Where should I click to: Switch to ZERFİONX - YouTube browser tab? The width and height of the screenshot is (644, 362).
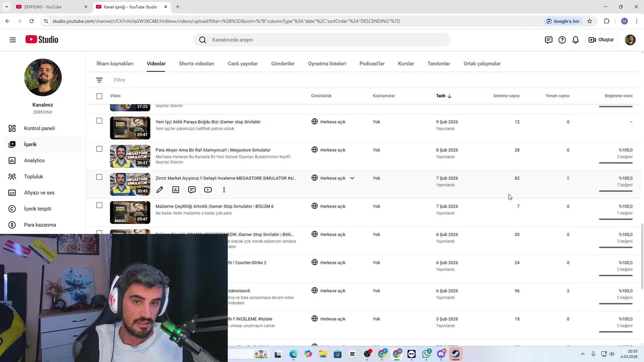(x=50, y=7)
